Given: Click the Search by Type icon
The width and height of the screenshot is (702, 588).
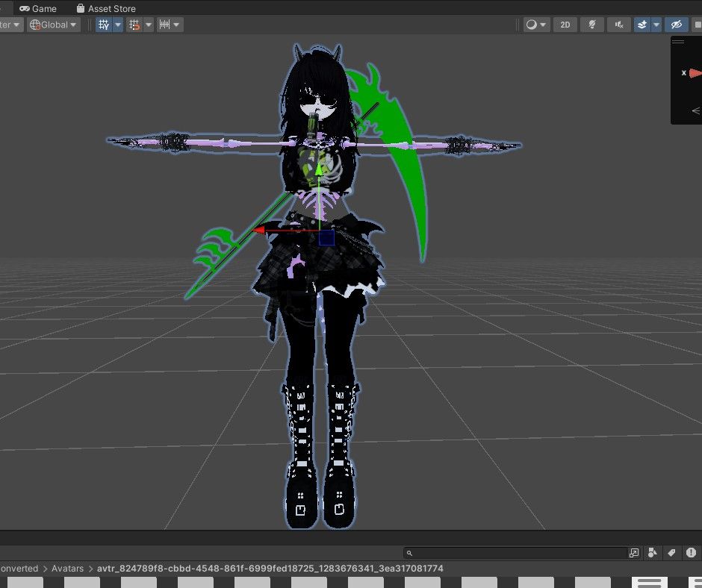Looking at the screenshot, I should [652, 553].
